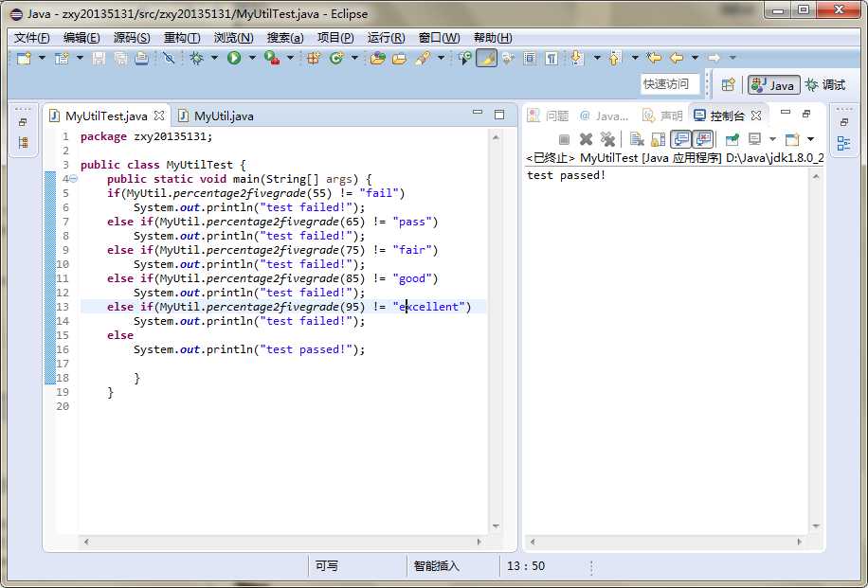Switch to the 声明 view tab
Image resolution: width=868 pixels, height=588 pixels.
coord(662,116)
